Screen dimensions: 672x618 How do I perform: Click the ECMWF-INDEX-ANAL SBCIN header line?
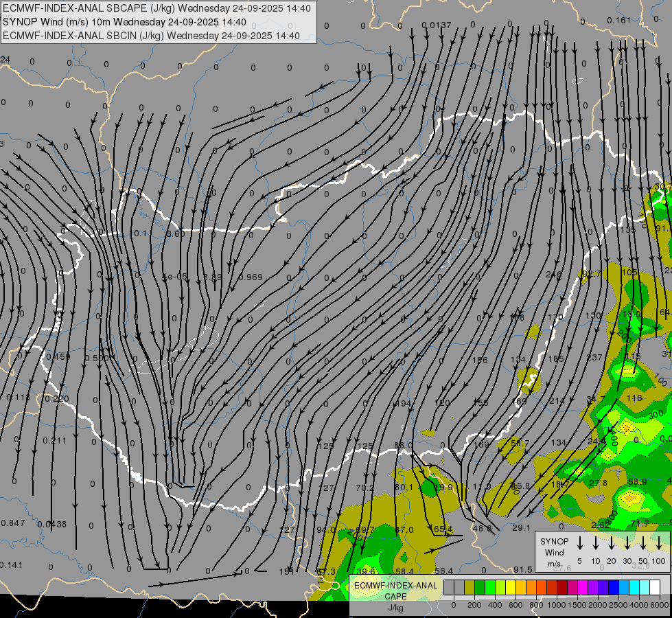(x=151, y=36)
